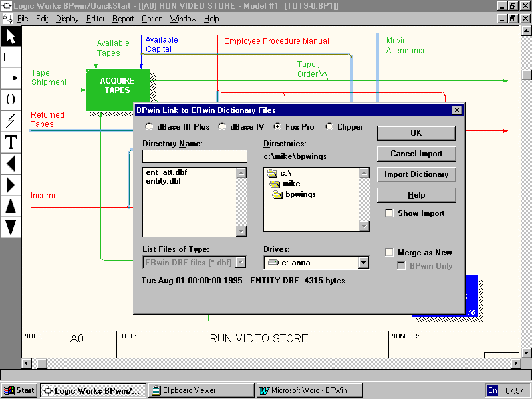The image size is (532, 399).
Task: Select the tunnel parentheses tool
Action: tap(11, 99)
